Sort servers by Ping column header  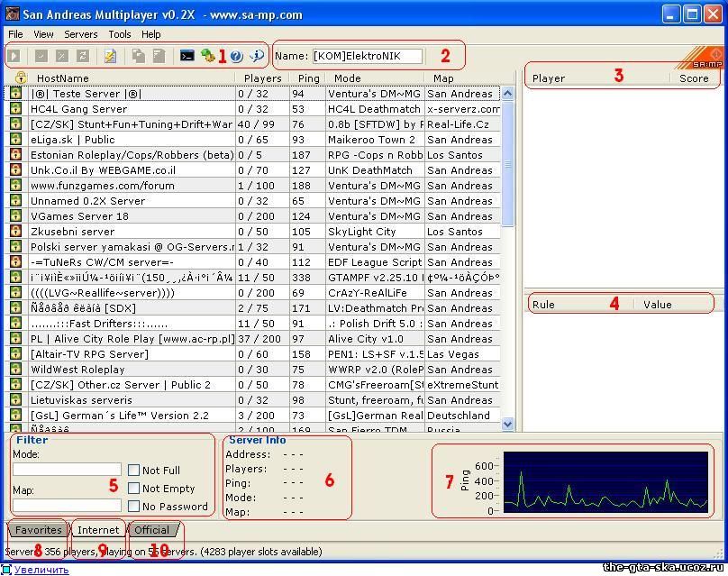pyautogui.click(x=308, y=78)
